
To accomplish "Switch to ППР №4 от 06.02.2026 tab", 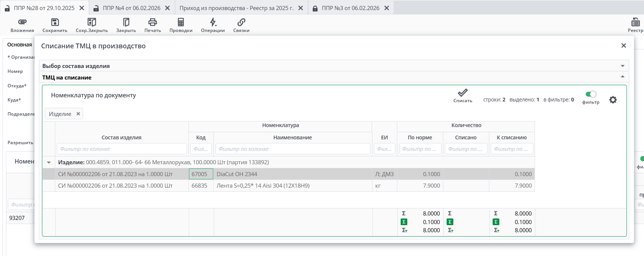I will point(131,8).
